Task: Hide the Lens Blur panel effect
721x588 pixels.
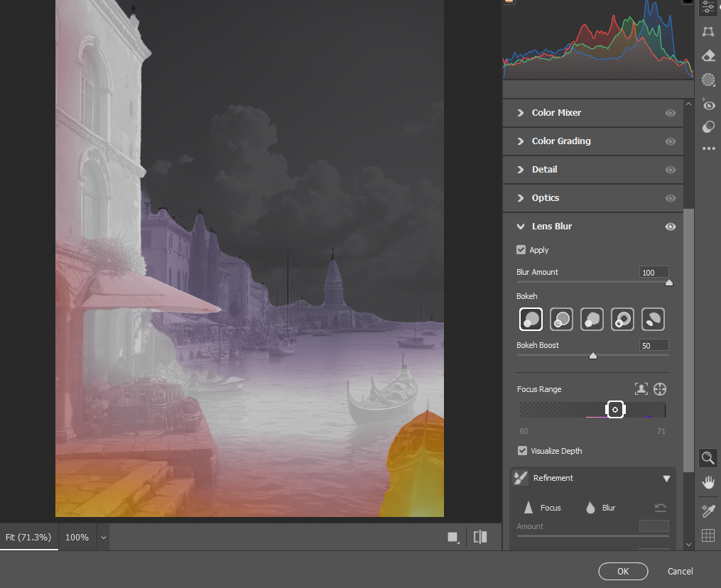Action: (x=671, y=227)
